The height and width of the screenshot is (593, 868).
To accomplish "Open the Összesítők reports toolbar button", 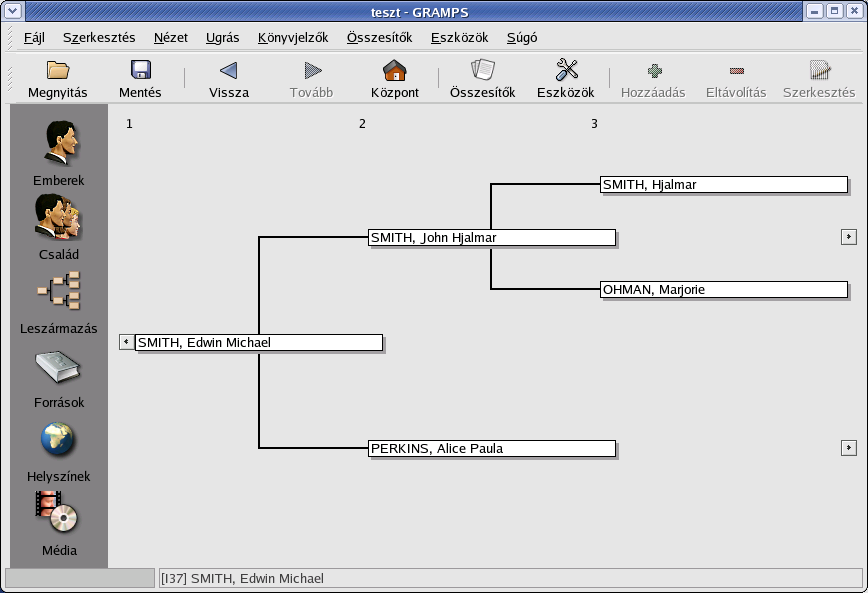I will (x=482, y=71).
